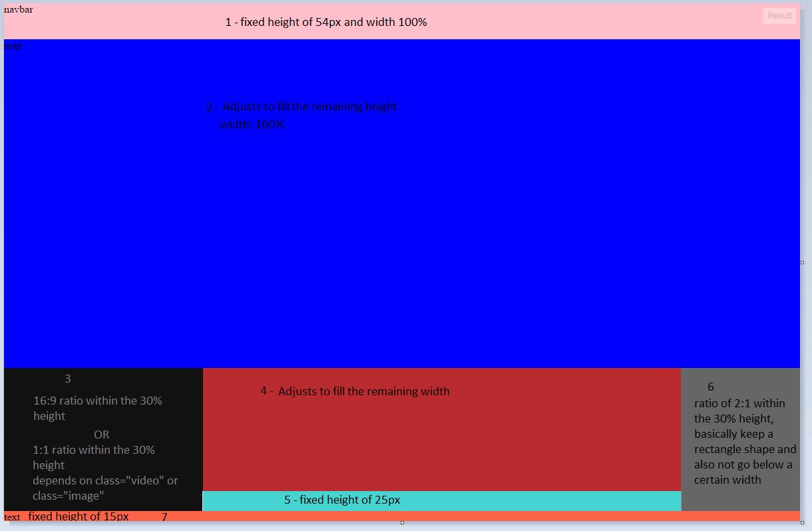Click the faded Result button

point(779,16)
